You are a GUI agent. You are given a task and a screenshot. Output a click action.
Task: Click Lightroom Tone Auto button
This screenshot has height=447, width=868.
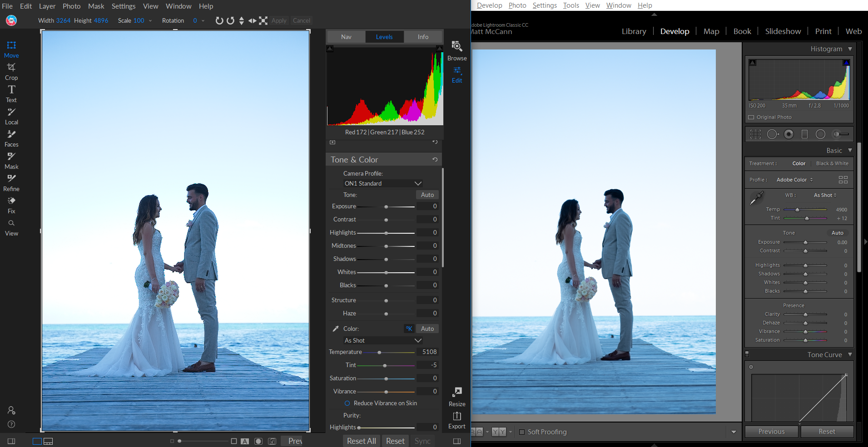(x=838, y=233)
